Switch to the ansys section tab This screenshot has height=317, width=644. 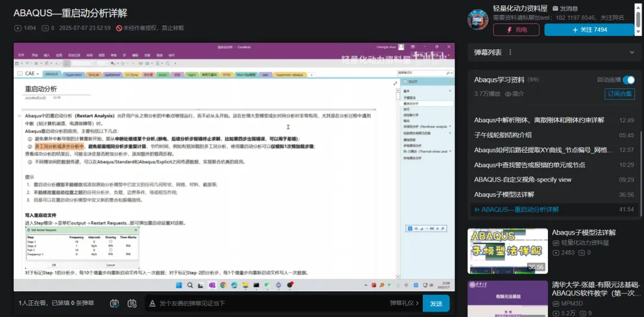[162, 75]
